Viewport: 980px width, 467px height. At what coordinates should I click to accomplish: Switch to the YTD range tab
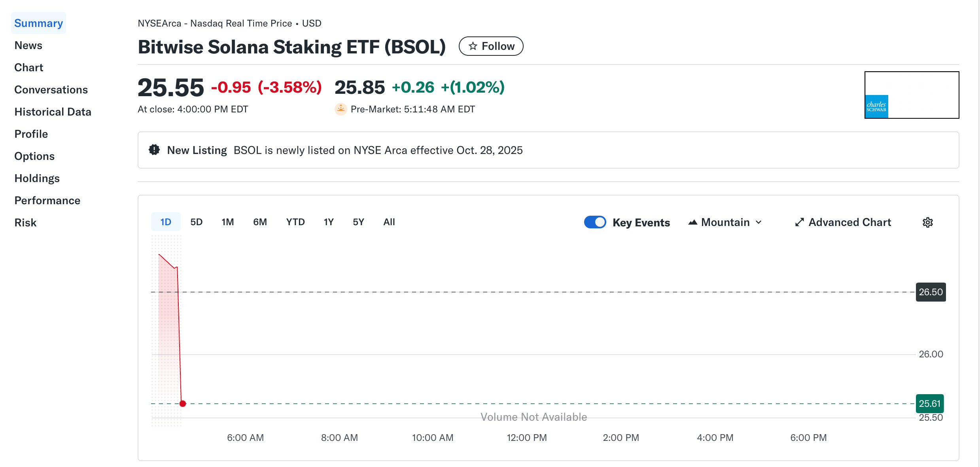pyautogui.click(x=295, y=222)
